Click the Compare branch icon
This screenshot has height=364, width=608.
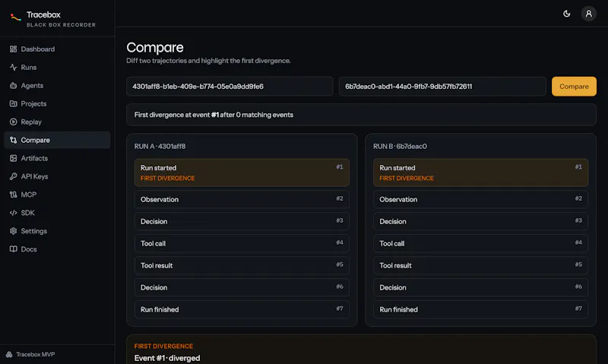coord(13,141)
